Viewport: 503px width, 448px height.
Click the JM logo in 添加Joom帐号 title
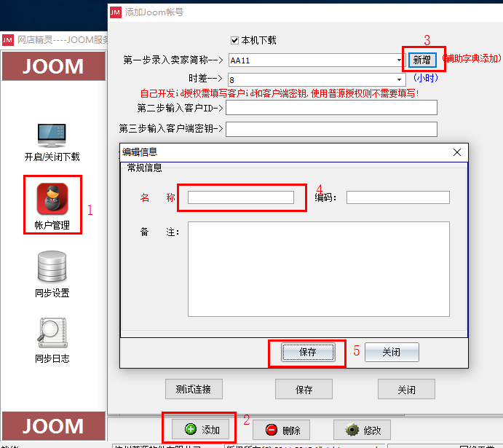pyautogui.click(x=116, y=12)
